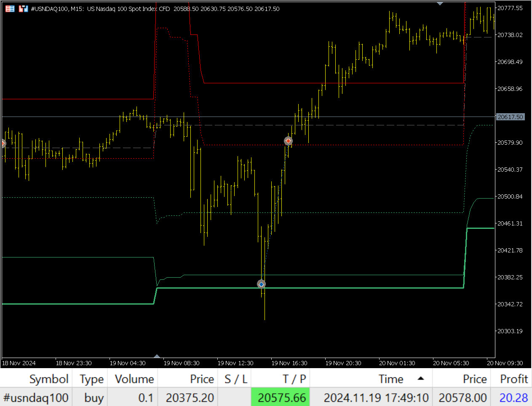
Task: Click the 18 Nov 2024 time axis label
Action: (19, 363)
